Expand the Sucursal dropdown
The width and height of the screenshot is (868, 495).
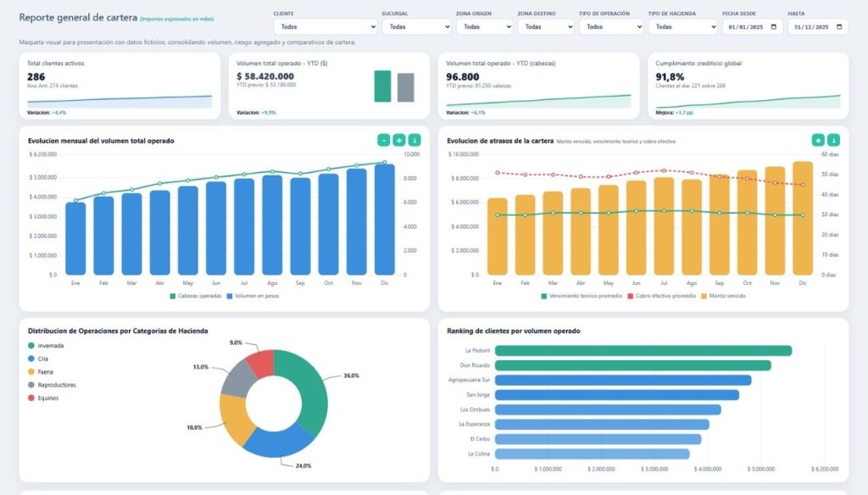(416, 26)
